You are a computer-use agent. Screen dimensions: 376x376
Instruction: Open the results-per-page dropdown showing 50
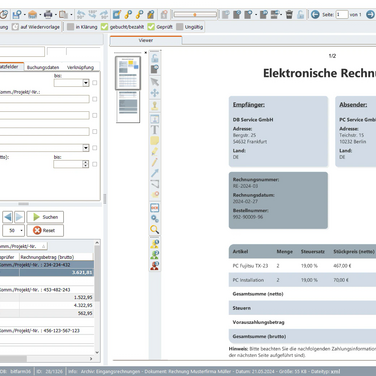pos(22,230)
